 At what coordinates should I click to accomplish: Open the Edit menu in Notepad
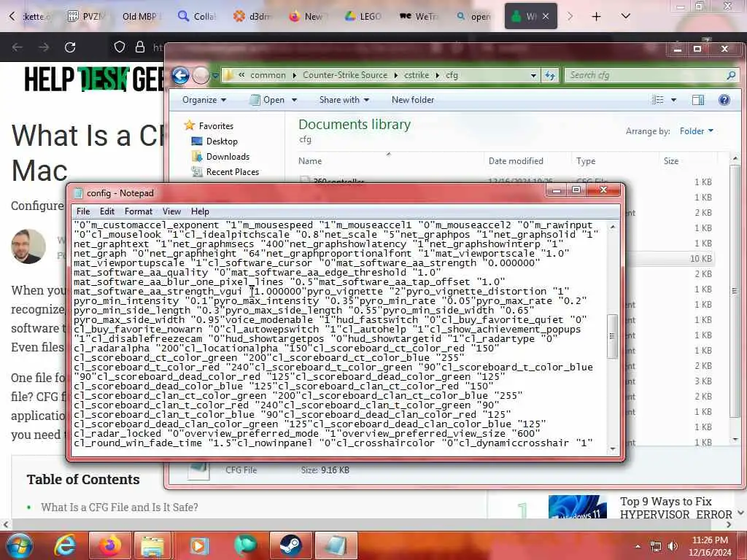tap(107, 211)
